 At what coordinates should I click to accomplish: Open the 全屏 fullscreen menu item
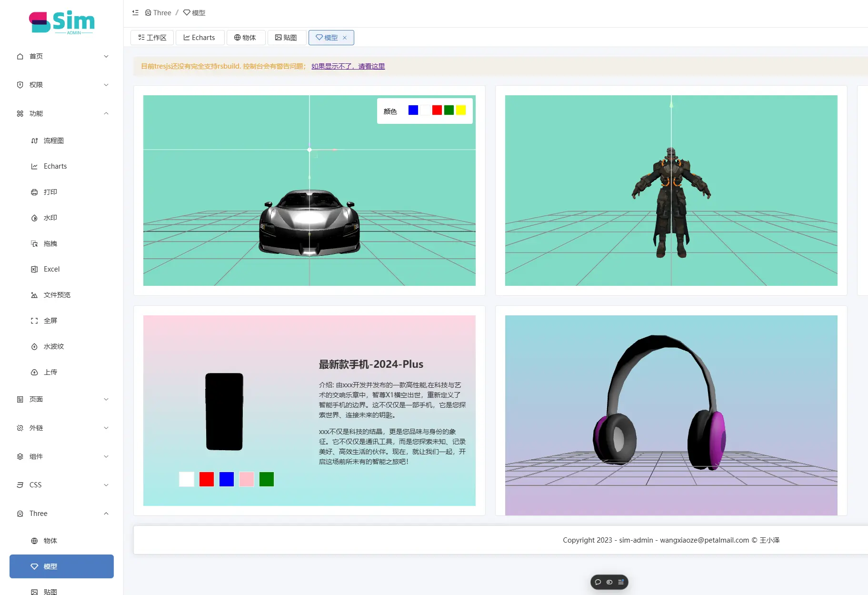62,321
